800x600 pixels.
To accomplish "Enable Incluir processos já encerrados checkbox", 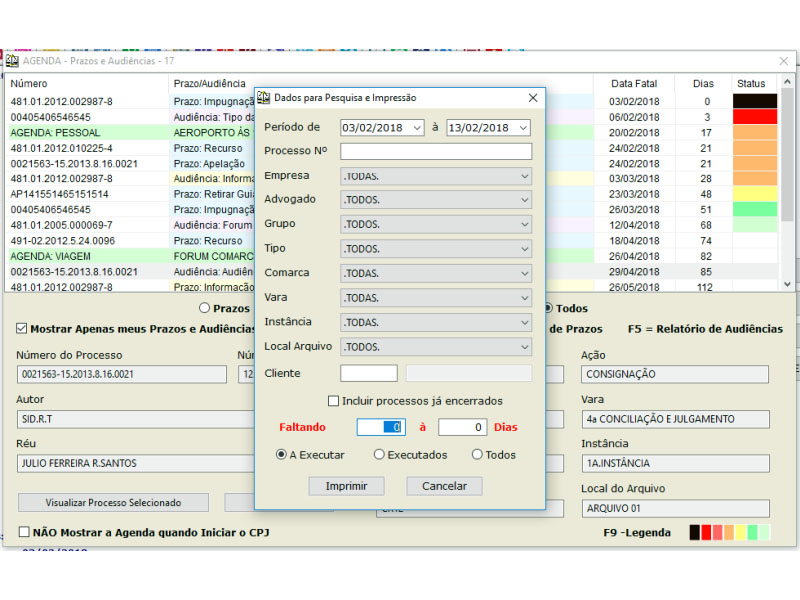I will point(334,401).
